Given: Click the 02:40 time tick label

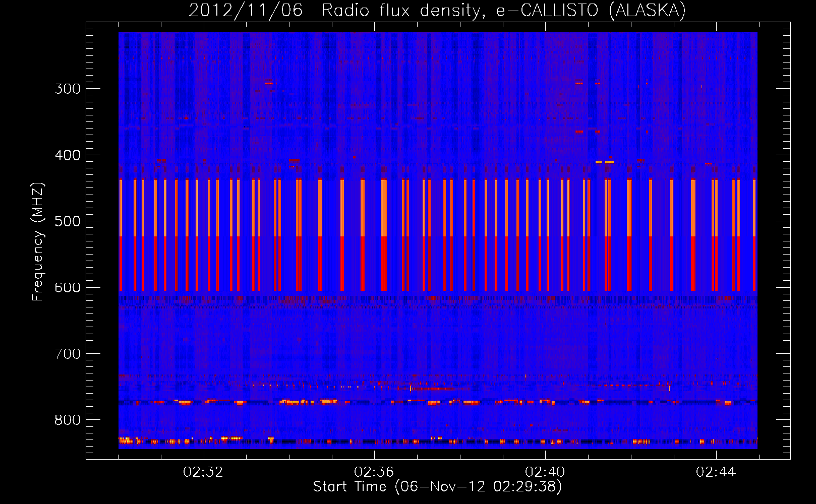Looking at the screenshot, I should click(x=545, y=472).
